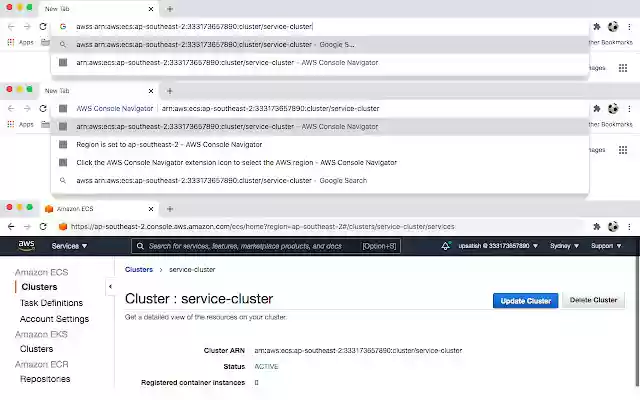Open Google apps grid in top window
Screen dimensions: 640x400
623,68
